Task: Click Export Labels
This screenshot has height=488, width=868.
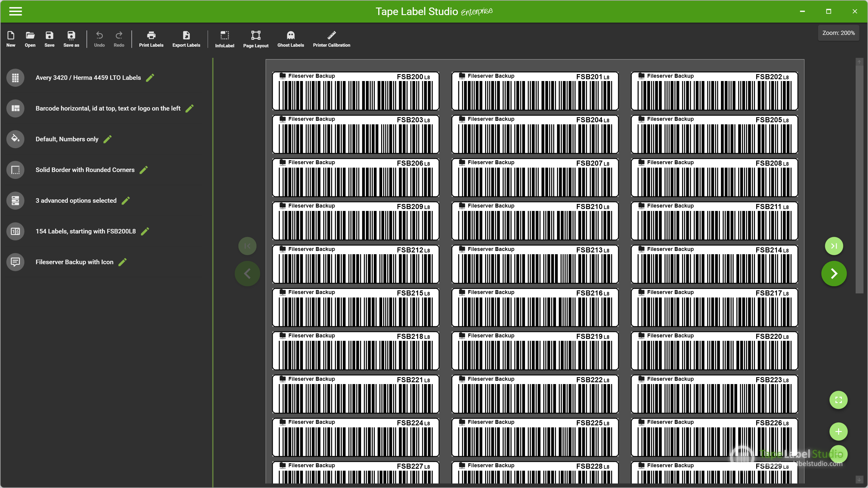Action: (186, 39)
